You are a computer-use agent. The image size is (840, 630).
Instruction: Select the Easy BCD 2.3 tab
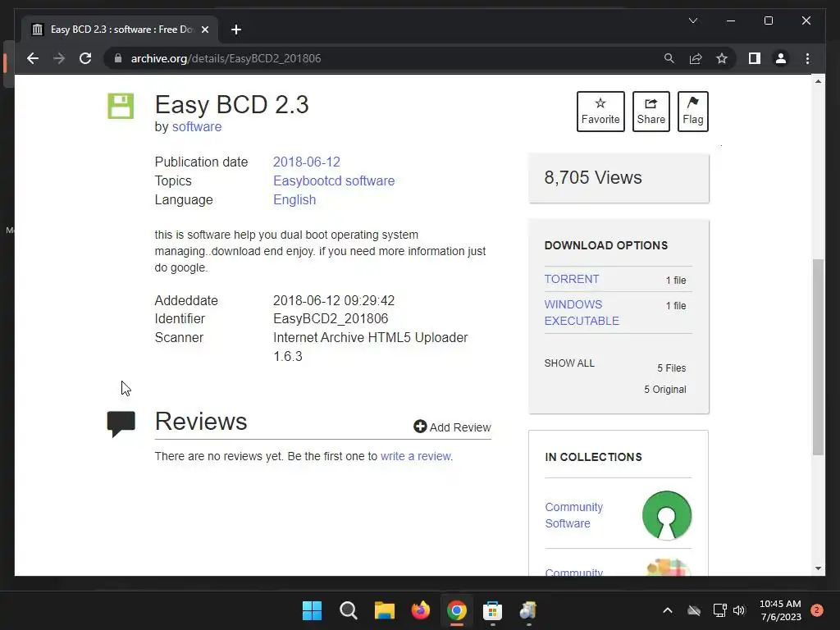pos(120,30)
